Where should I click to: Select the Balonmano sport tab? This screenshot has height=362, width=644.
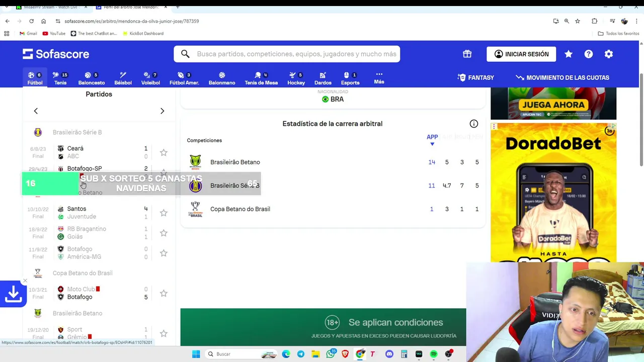tap(222, 78)
